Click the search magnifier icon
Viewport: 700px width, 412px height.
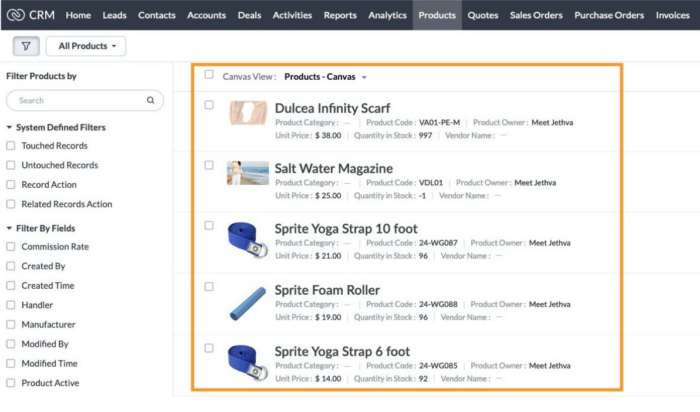(150, 100)
